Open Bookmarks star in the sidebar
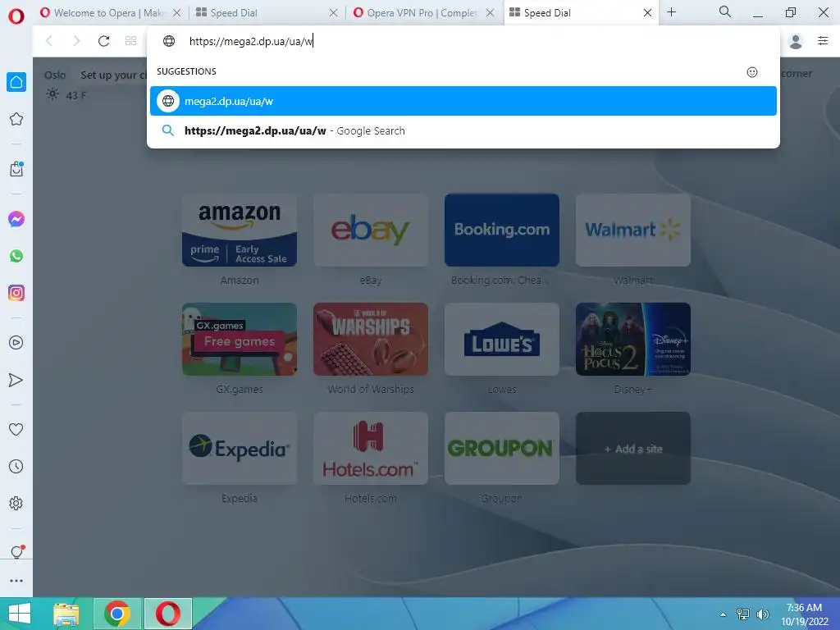 click(x=16, y=119)
